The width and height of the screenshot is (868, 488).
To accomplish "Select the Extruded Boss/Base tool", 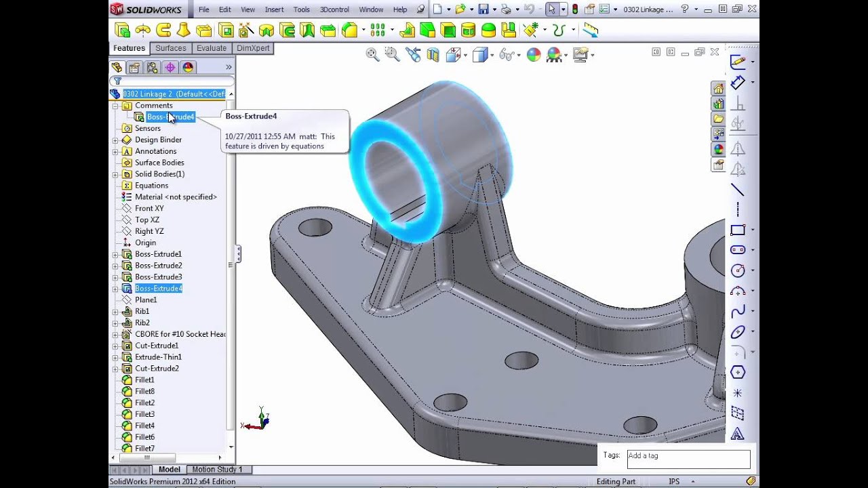I will 122,30.
